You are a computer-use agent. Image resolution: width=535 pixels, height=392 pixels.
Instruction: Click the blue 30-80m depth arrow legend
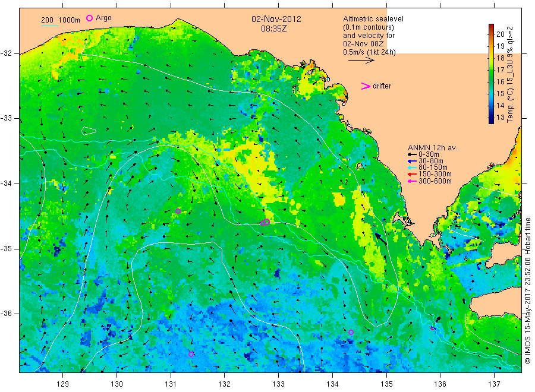pos(412,161)
